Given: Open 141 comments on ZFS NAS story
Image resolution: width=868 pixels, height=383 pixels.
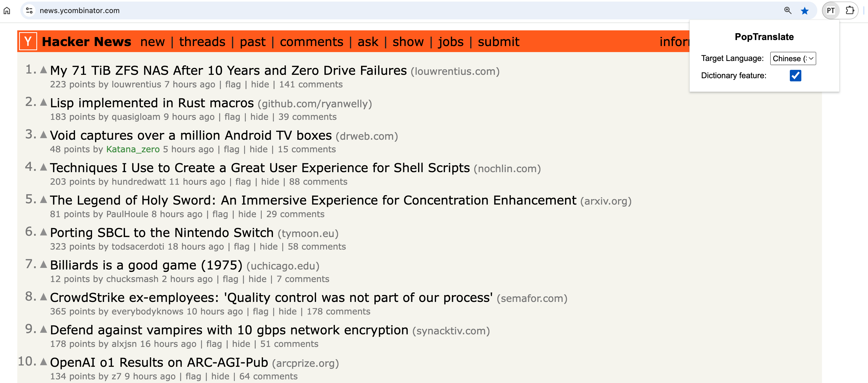Looking at the screenshot, I should click(x=311, y=84).
